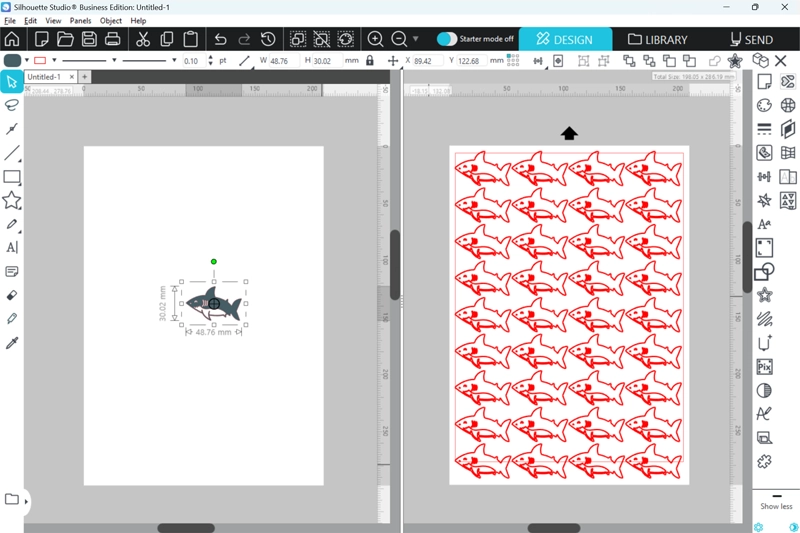Open the Panels menu
800x533 pixels.
pyautogui.click(x=80, y=20)
